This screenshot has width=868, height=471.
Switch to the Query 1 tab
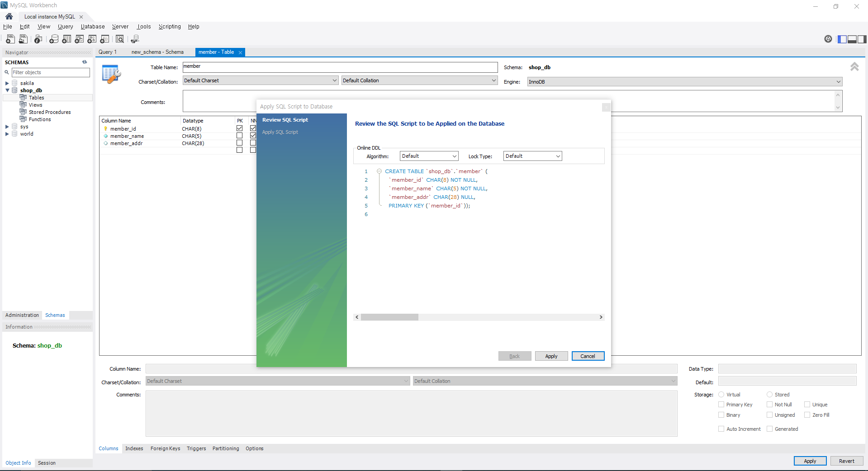click(108, 52)
